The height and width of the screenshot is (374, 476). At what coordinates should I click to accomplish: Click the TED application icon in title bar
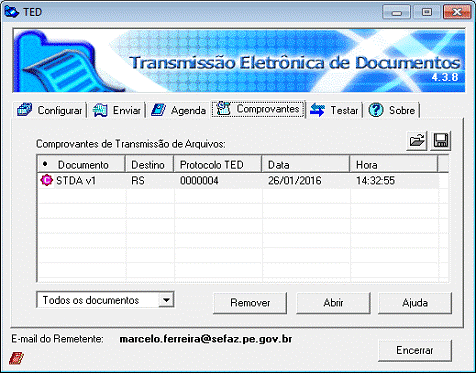click(x=11, y=12)
